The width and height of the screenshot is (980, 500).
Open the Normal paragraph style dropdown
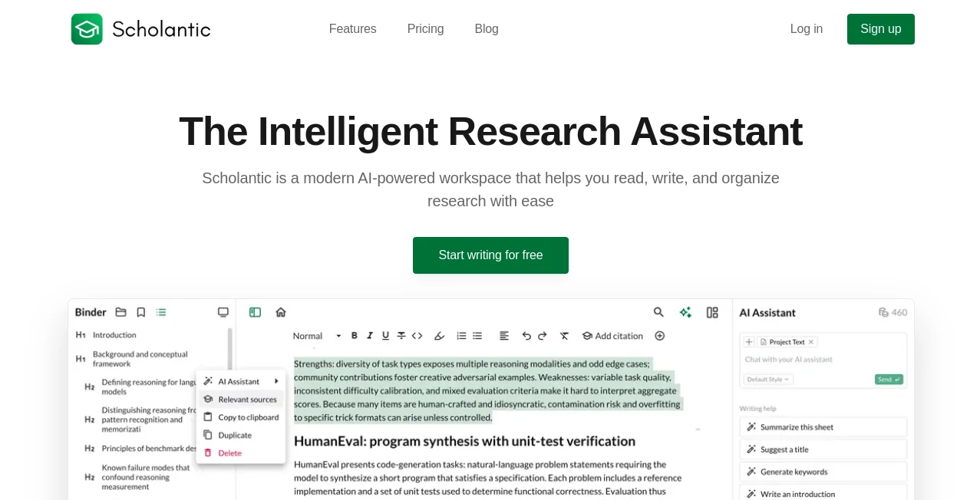pyautogui.click(x=314, y=335)
